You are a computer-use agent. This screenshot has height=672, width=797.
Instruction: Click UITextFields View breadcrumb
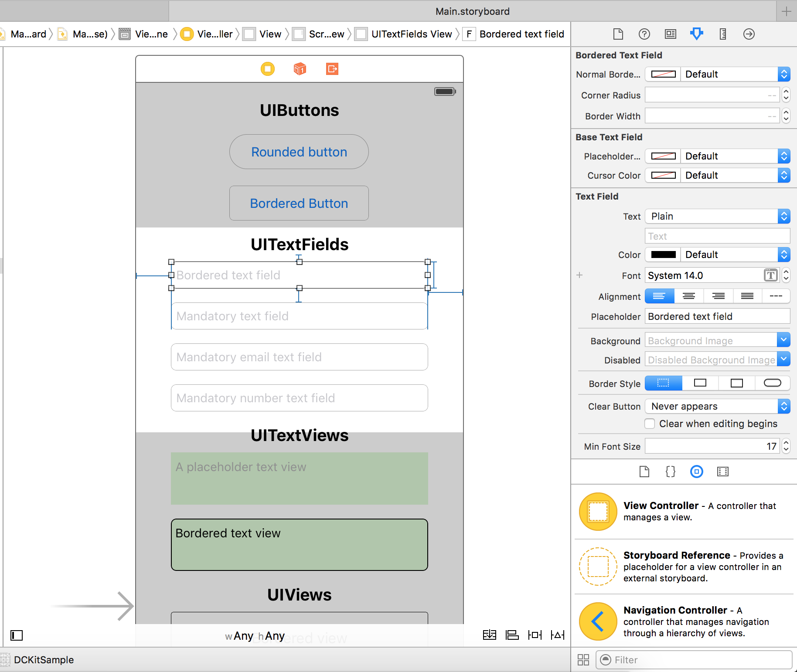point(404,34)
